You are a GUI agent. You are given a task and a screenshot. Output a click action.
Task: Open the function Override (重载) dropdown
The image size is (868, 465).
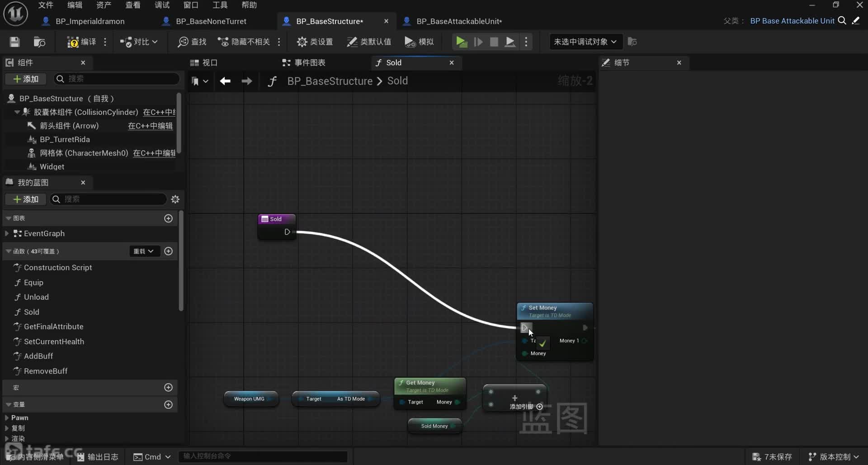144,251
